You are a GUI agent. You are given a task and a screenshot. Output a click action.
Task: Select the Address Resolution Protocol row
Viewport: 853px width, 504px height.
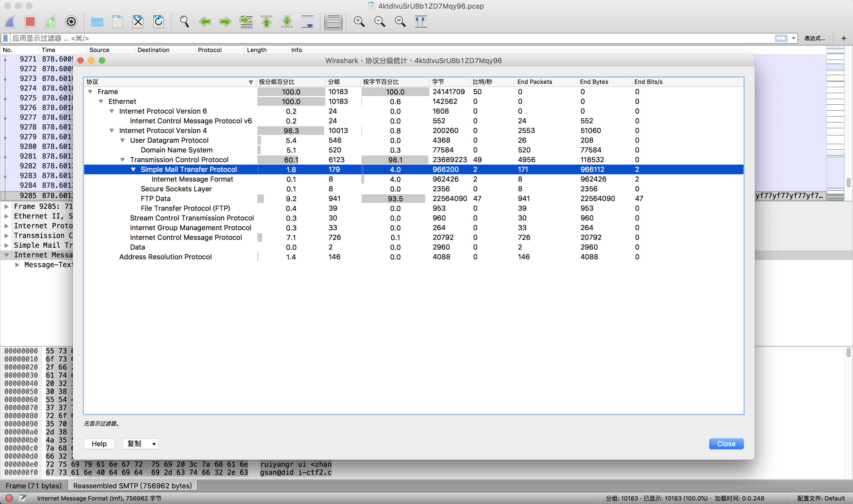(414, 257)
